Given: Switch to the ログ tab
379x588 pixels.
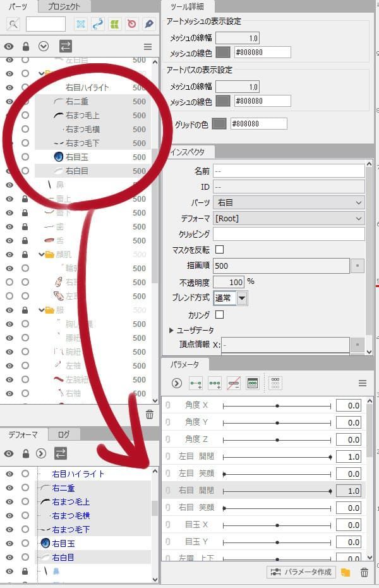Looking at the screenshot, I should click(x=64, y=434).
